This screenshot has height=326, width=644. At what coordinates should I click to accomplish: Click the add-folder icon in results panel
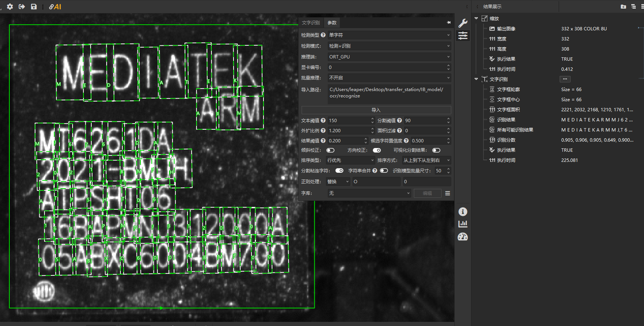(623, 7)
